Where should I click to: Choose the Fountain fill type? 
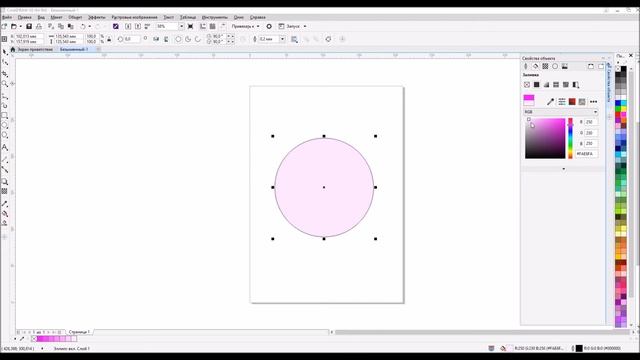pos(547,84)
